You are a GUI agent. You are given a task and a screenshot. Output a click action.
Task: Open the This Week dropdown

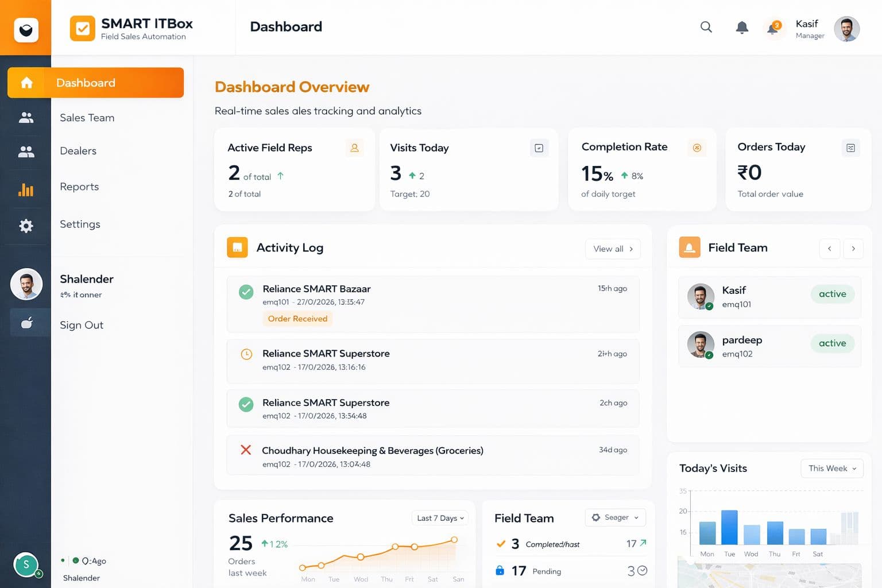(832, 469)
